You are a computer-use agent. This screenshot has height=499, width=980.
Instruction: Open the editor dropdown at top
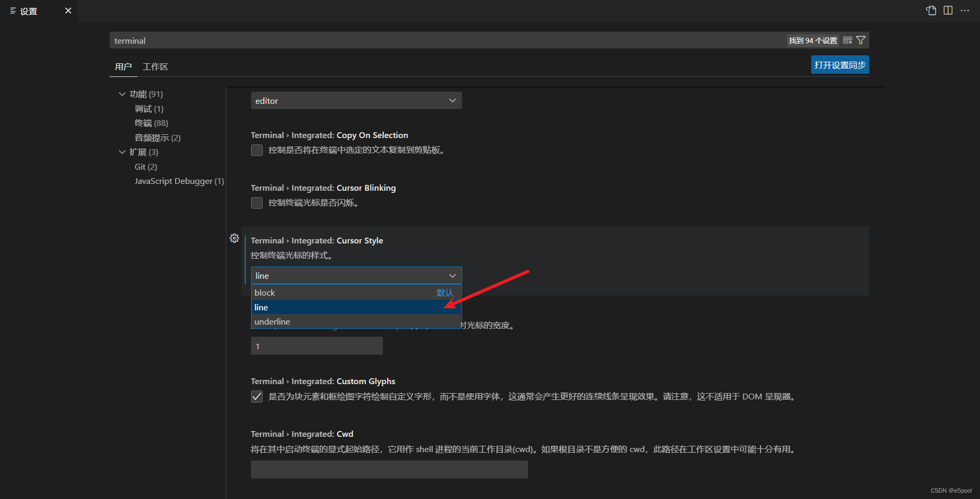click(x=357, y=101)
